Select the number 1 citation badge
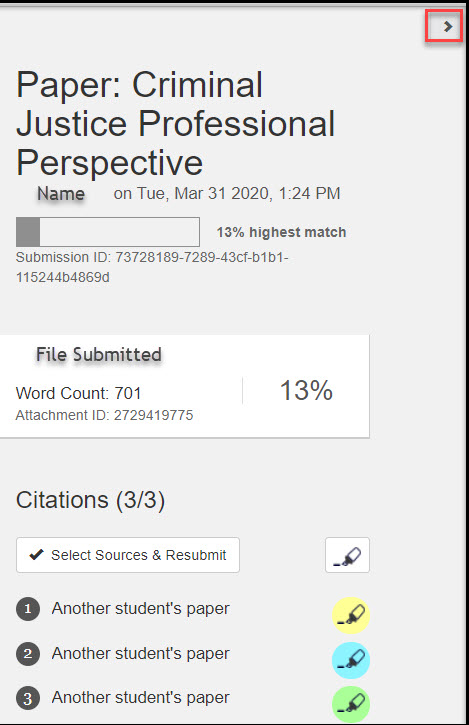The height and width of the screenshot is (725, 469). pyautogui.click(x=28, y=609)
